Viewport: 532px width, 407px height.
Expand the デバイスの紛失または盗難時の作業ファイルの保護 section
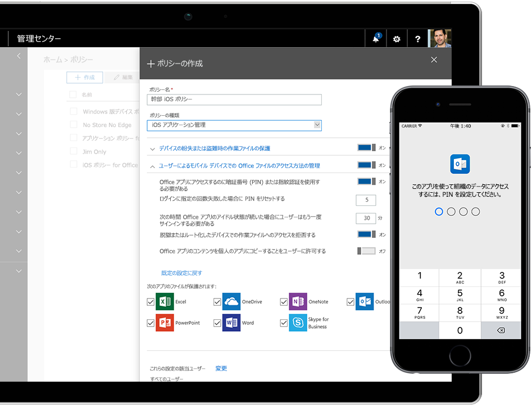click(152, 148)
